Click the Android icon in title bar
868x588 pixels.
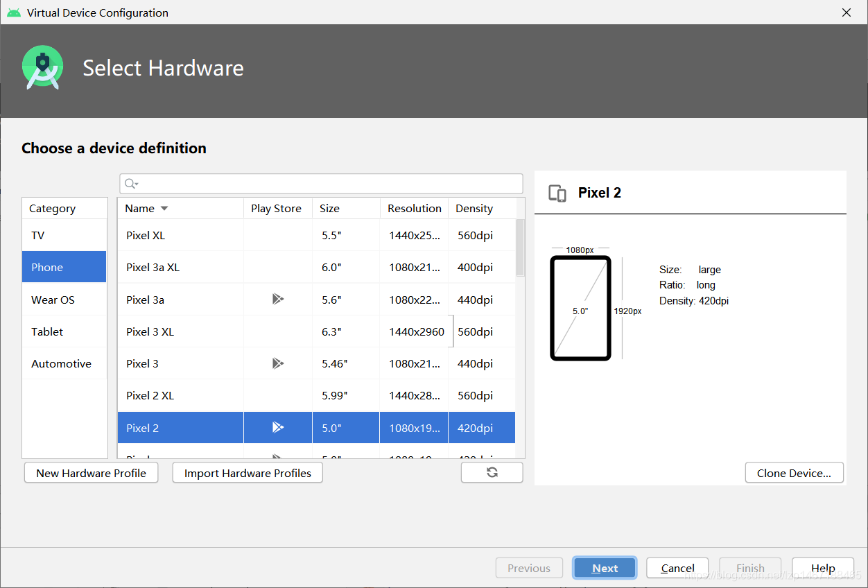[13, 12]
